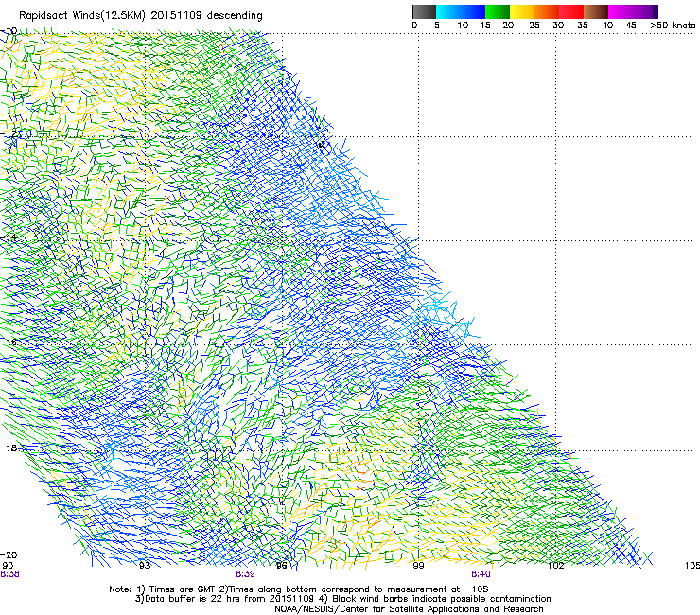
Task: Click the '99' longitude axis label
Action: 418,566
